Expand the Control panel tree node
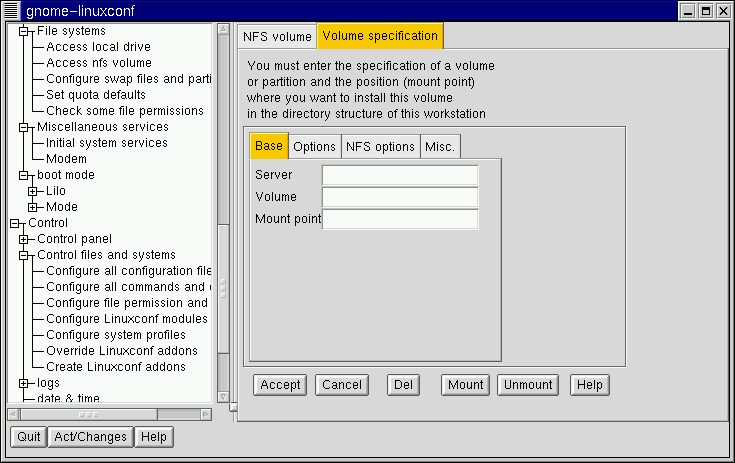This screenshot has height=463, width=735. (25, 239)
